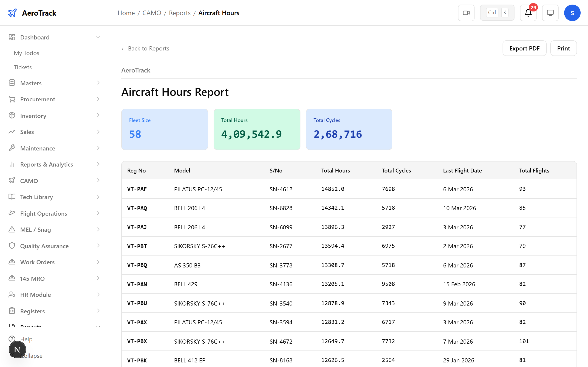
Task: Select the MEL / Snag warning icon
Action: [12, 229]
